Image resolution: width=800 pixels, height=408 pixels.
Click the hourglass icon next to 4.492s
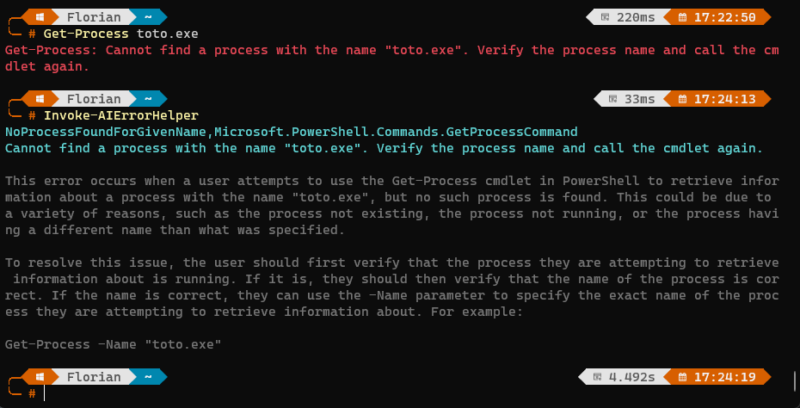tap(596, 377)
